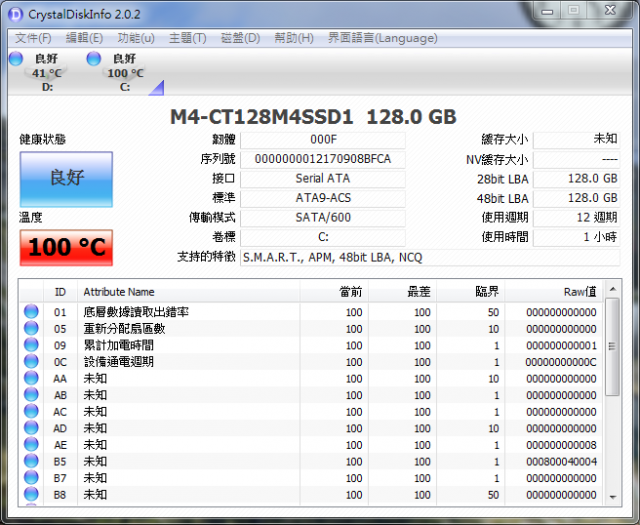The width and height of the screenshot is (640, 525).
Task: Select the 1 小時 power-on hours field
Action: [576, 237]
